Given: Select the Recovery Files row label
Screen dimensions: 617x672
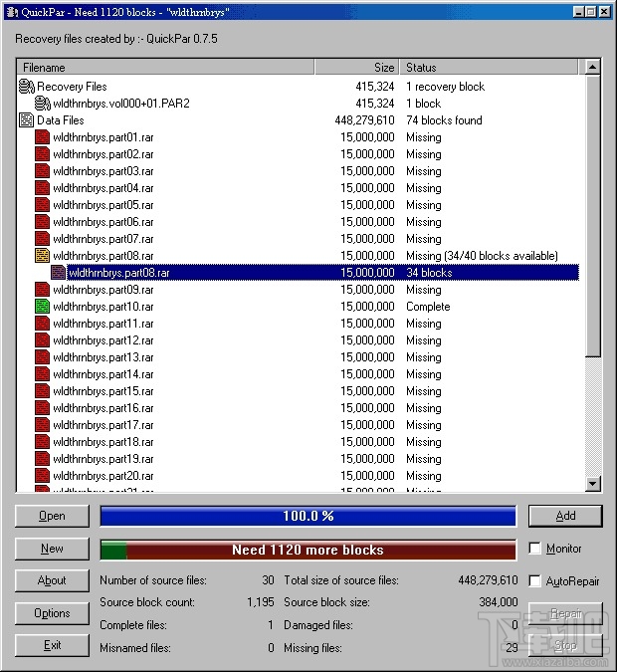Looking at the screenshot, I should (x=72, y=87).
